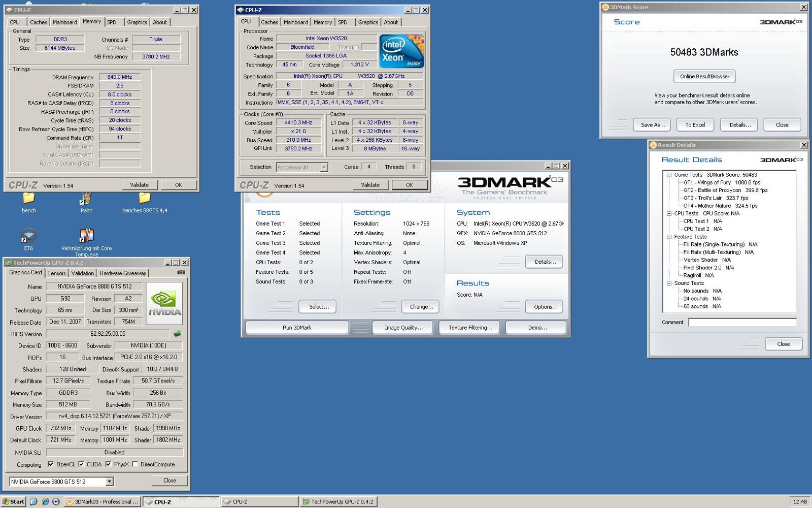Click the 50483 3DMarks score text
The height and width of the screenshot is (508, 812).
(704, 52)
